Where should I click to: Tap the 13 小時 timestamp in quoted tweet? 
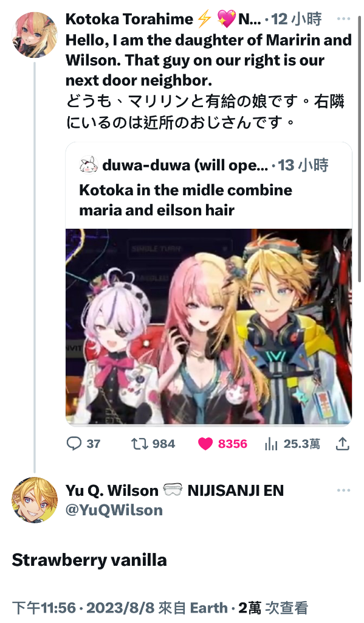click(x=303, y=165)
